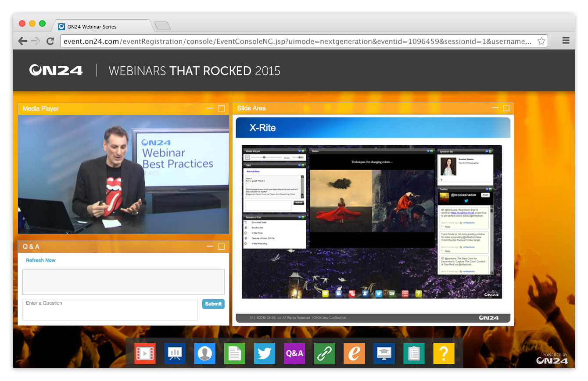The image size is (588, 381).
Task: Go forward using the browser forward arrow
Action: (x=36, y=41)
